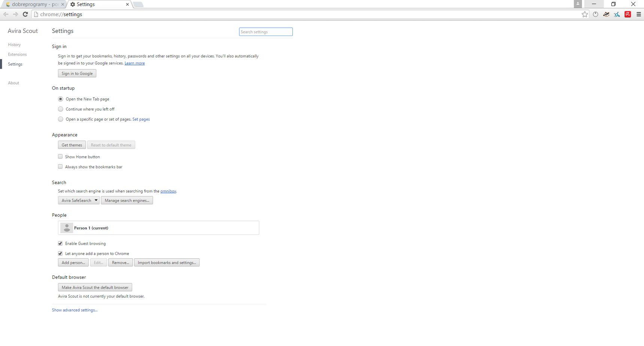Click the Edit person button
This screenshot has width=644, height=346.
pyautogui.click(x=98, y=262)
